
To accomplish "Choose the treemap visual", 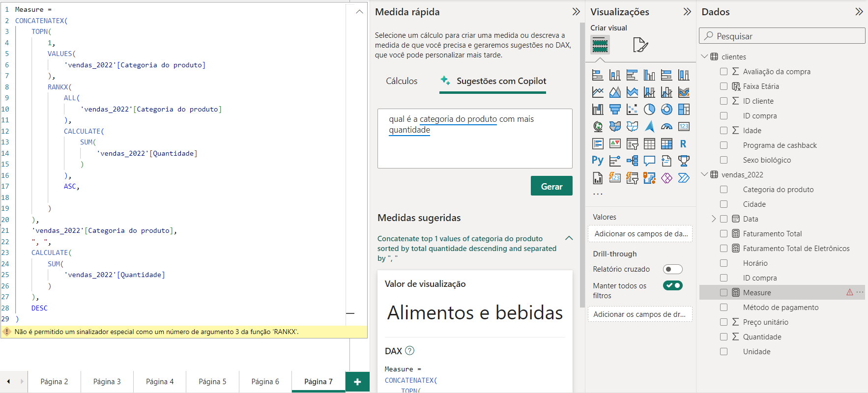I will 684,110.
